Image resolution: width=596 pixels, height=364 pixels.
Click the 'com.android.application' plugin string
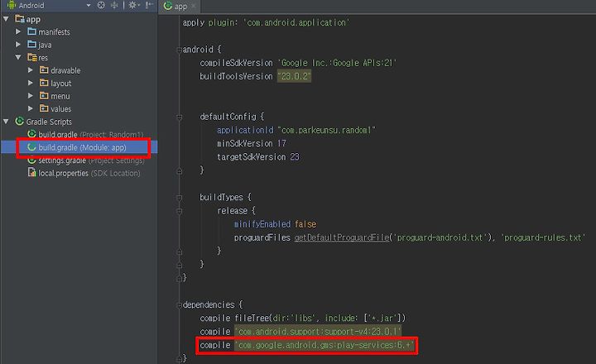pyautogui.click(x=296, y=23)
